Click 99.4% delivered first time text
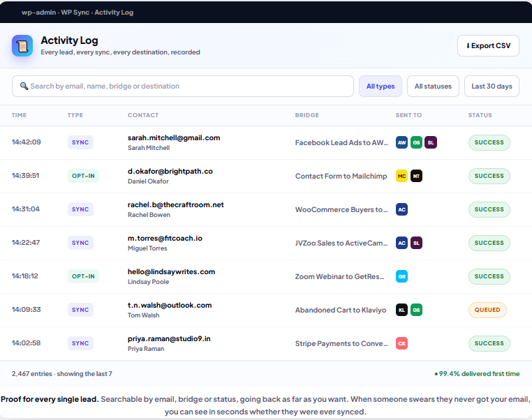The image size is (532, 420). coord(477,374)
